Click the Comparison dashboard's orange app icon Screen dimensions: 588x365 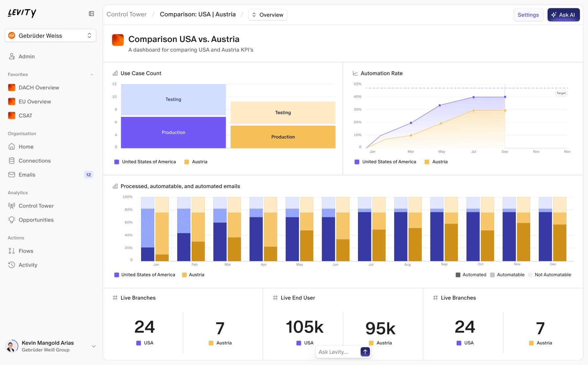click(x=118, y=40)
